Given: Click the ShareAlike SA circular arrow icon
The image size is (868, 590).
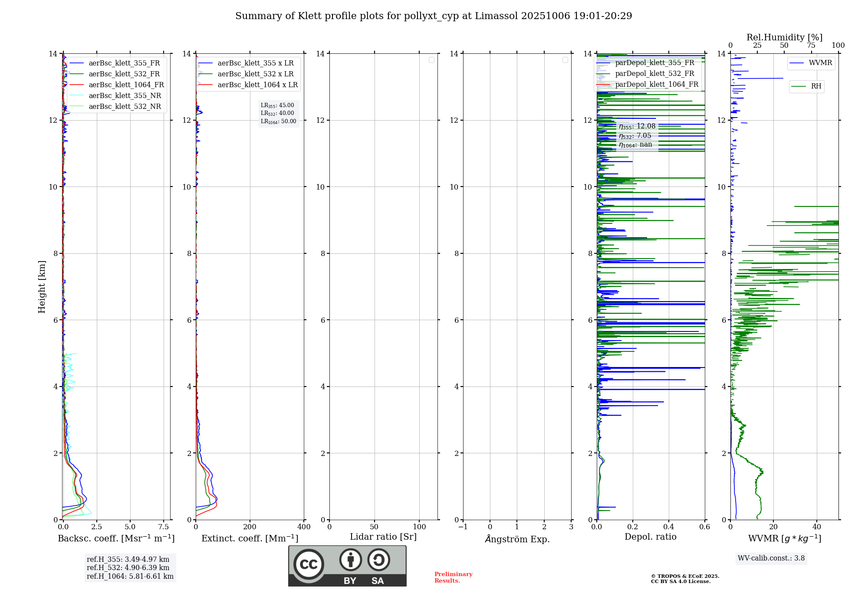Looking at the screenshot, I should click(378, 560).
